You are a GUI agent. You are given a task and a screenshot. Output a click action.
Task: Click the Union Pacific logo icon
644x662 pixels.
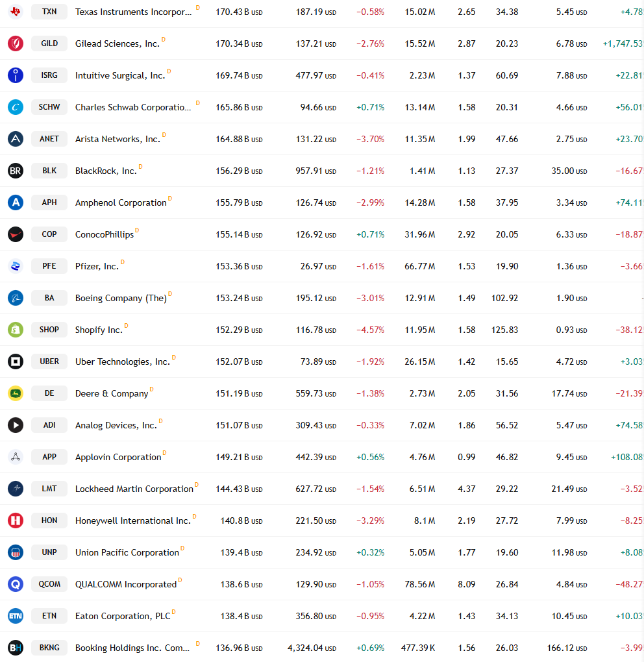(x=16, y=552)
